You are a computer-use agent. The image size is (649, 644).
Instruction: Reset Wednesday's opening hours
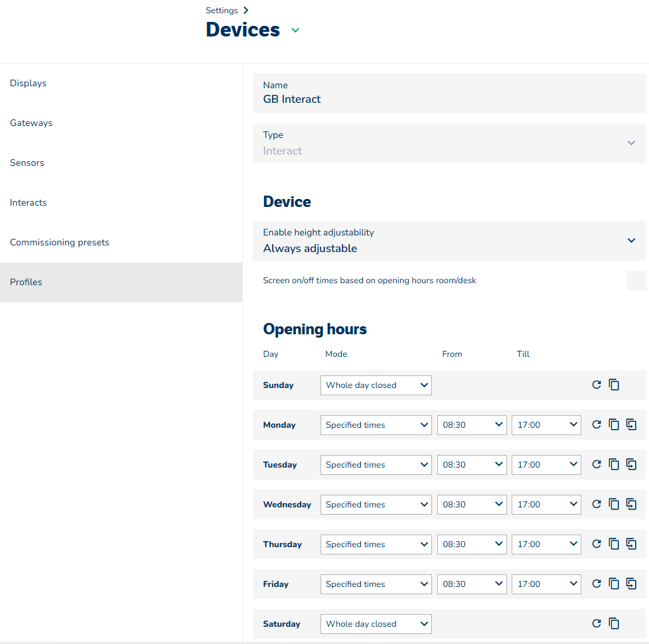[x=596, y=504]
